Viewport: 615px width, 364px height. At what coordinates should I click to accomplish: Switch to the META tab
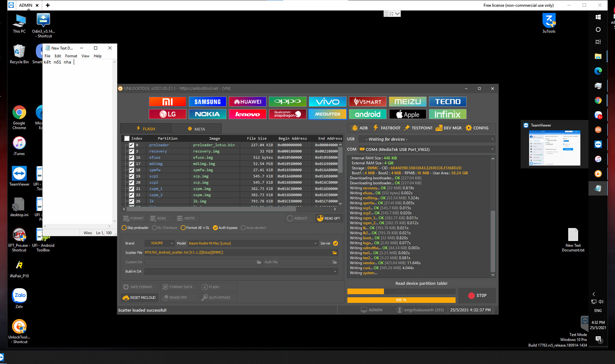point(196,129)
